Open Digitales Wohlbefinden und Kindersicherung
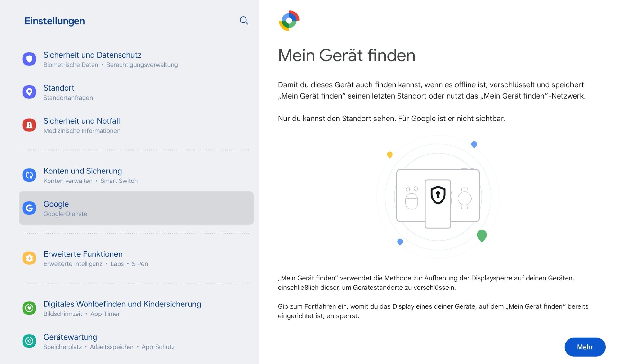The width and height of the screenshot is (617, 364). [x=136, y=308]
